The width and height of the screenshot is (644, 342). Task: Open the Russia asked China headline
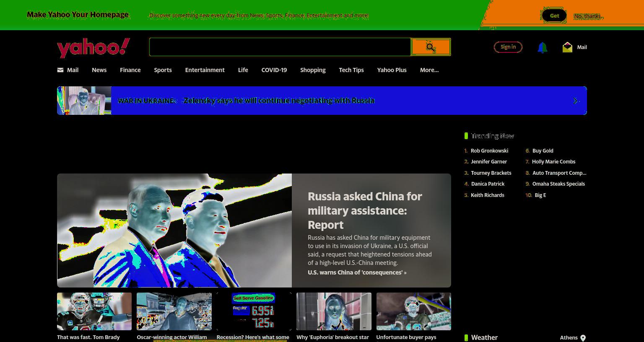(x=365, y=210)
